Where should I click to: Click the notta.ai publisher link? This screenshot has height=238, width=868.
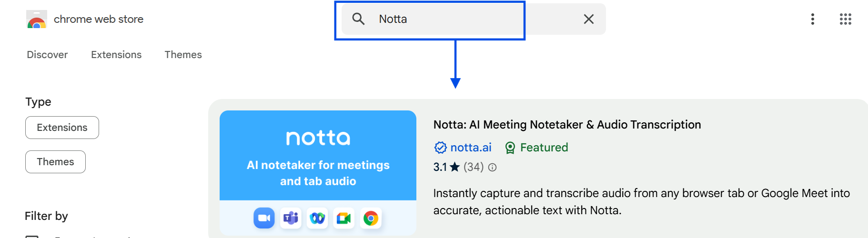coord(471,148)
